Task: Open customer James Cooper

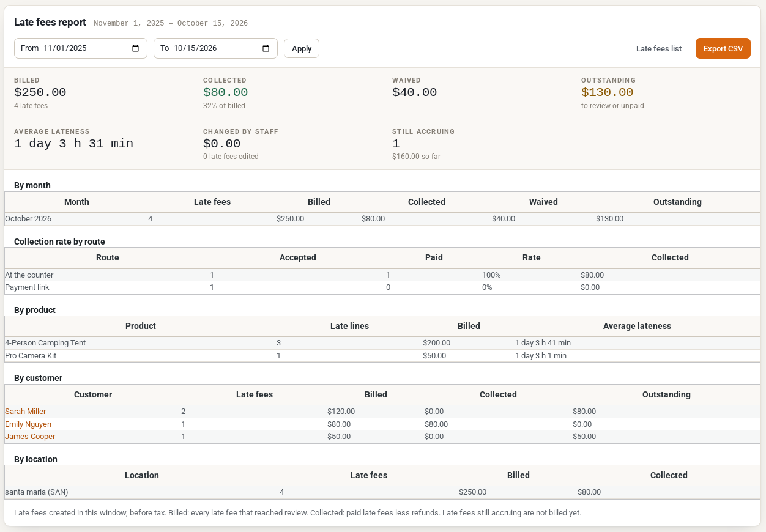Action: 30,437
